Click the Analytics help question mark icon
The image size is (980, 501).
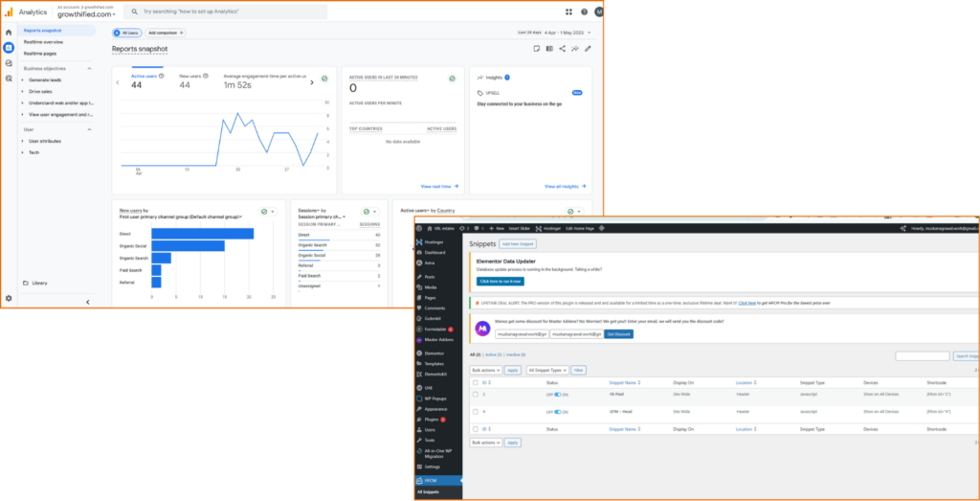tap(584, 12)
